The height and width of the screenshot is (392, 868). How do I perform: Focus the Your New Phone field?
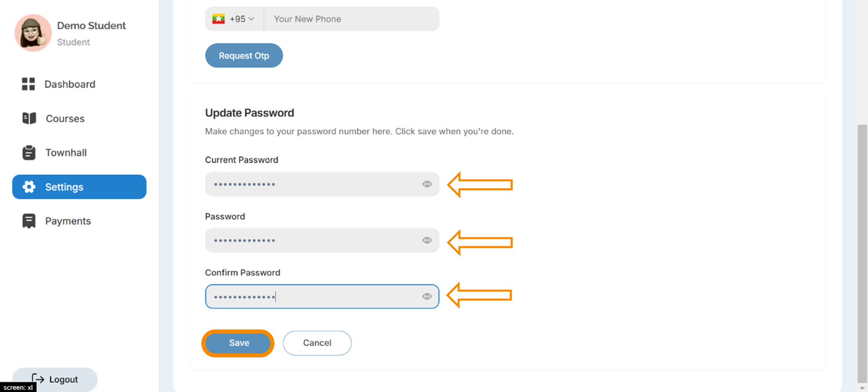(x=352, y=19)
